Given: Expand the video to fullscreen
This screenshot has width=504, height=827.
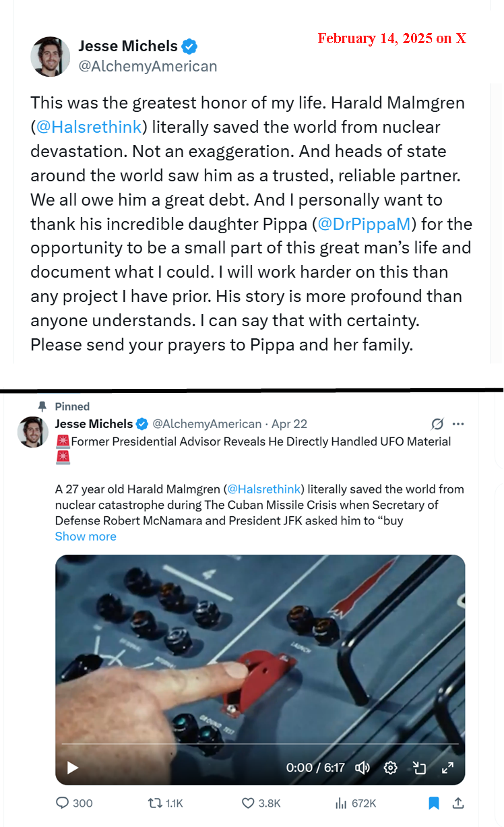Looking at the screenshot, I should pyautogui.click(x=447, y=768).
